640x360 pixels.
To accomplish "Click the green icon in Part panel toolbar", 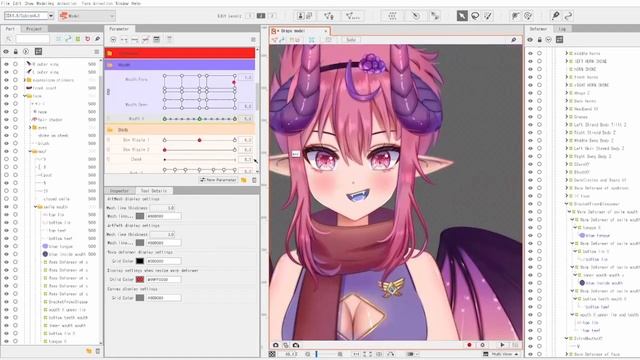I will [x=78, y=39].
